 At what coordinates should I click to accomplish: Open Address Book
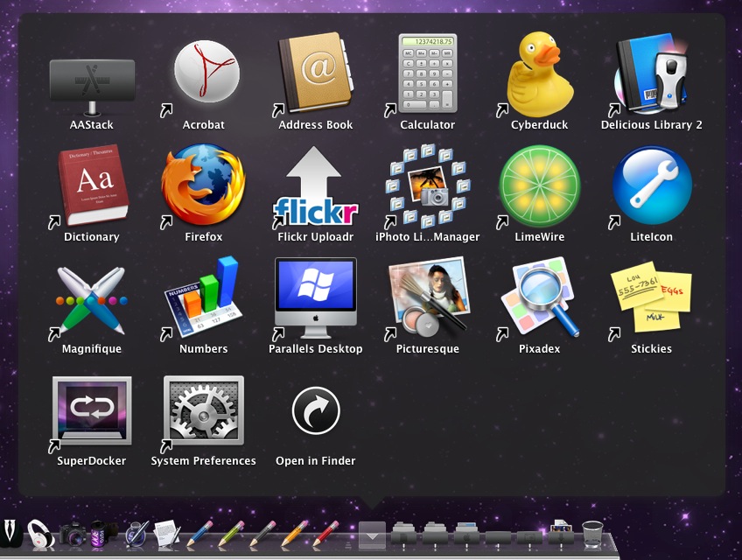point(316,73)
